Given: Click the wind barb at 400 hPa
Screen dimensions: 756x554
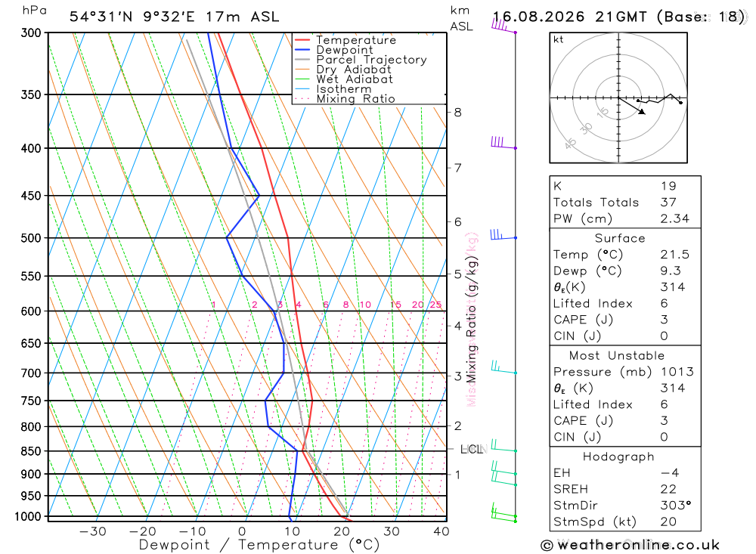Looking at the screenshot, I should point(503,143).
